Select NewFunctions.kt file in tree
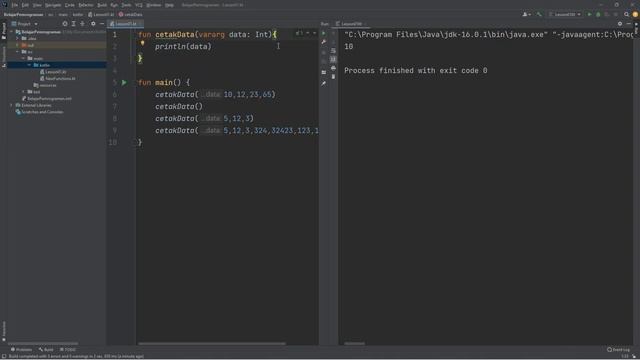 pyautogui.click(x=58, y=78)
